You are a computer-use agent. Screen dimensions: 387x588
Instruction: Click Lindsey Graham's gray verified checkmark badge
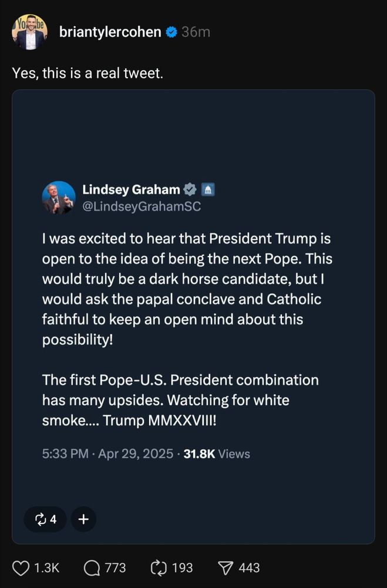pos(190,190)
